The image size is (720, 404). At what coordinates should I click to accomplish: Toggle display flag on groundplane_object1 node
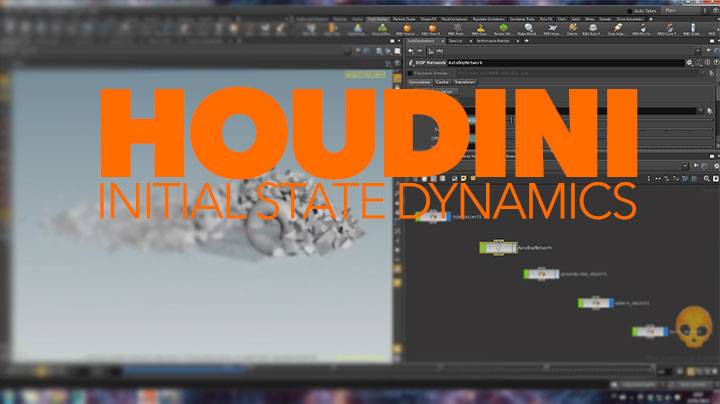557,274
